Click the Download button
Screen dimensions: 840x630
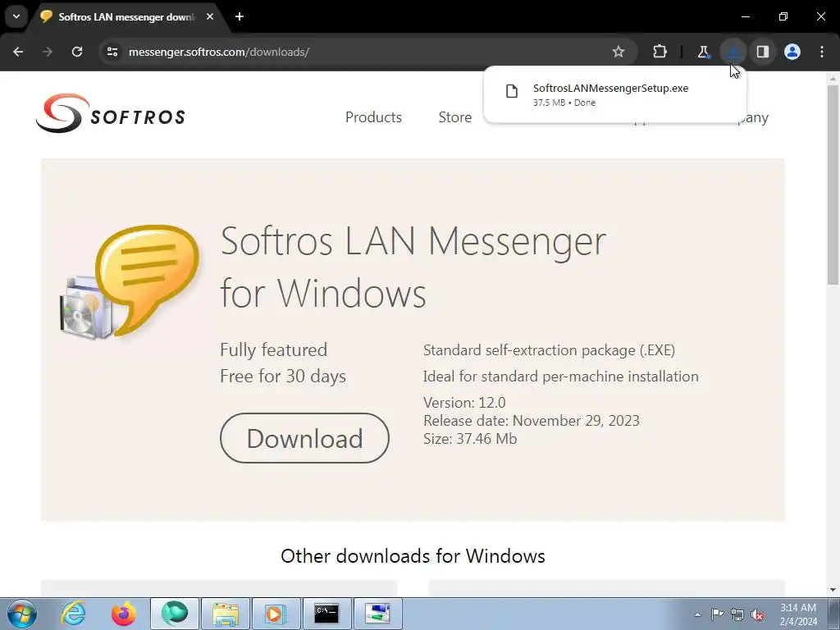pyautogui.click(x=304, y=438)
